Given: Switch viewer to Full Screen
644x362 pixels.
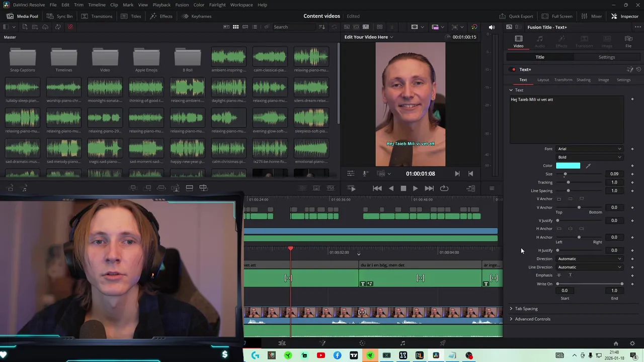Looking at the screenshot, I should (557, 16).
